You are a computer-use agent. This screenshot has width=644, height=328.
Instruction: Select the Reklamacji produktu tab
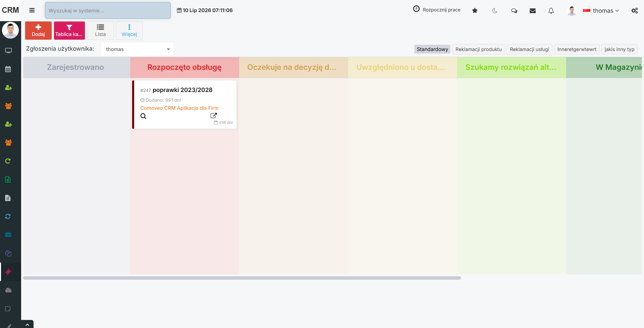[x=479, y=49]
